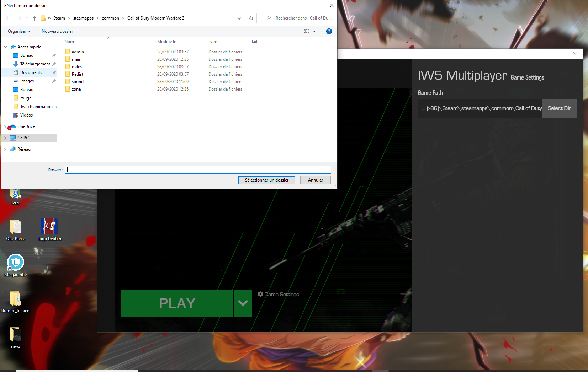The height and width of the screenshot is (372, 588).
Task: Change the view layout icon
Action: pyautogui.click(x=307, y=31)
